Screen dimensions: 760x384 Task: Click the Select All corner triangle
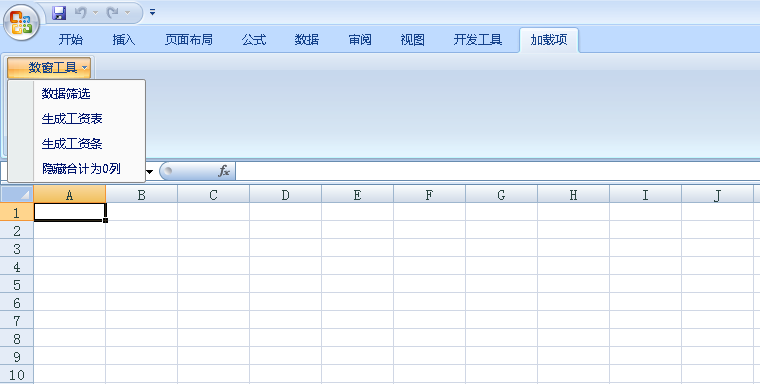coord(17,194)
